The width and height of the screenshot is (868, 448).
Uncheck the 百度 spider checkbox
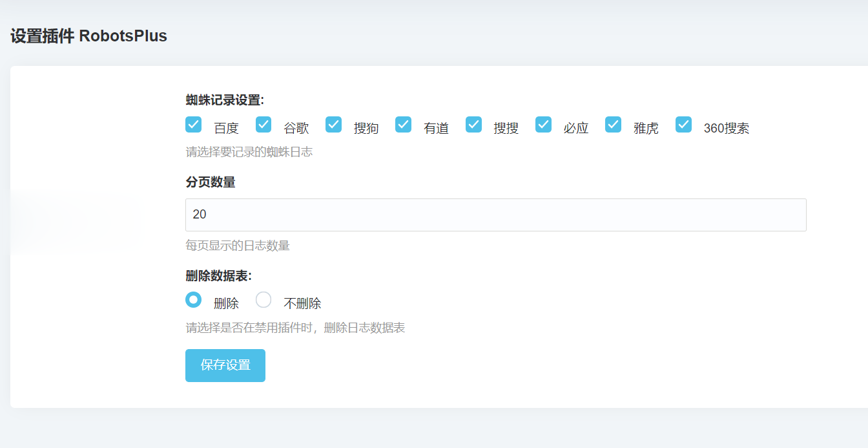point(193,124)
